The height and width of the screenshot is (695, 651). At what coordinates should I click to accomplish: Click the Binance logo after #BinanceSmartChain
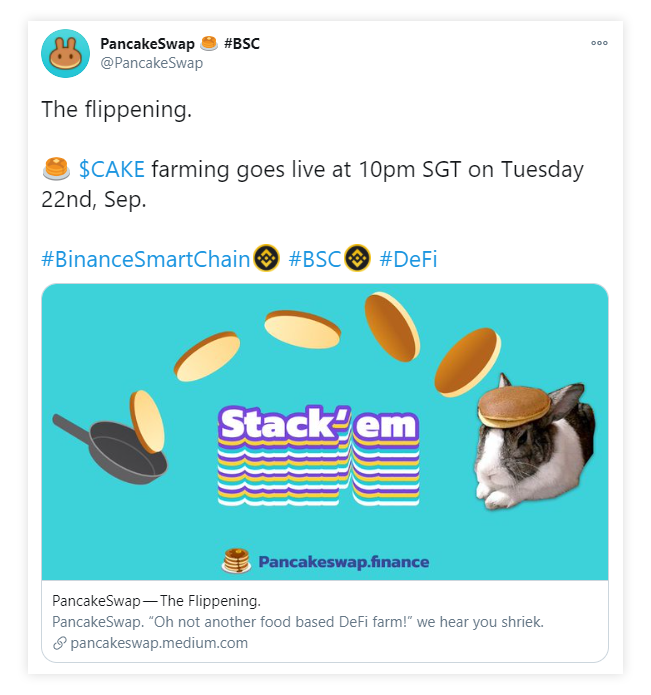266,258
